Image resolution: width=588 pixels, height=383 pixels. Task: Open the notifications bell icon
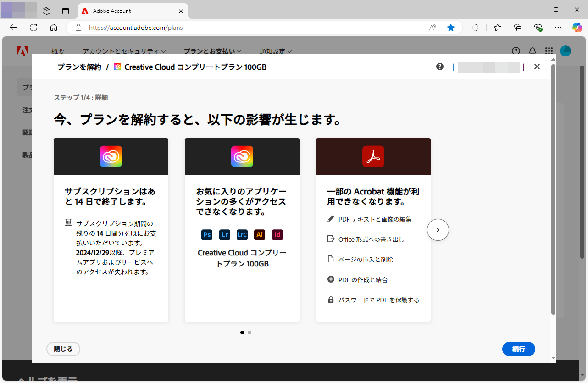[533, 51]
